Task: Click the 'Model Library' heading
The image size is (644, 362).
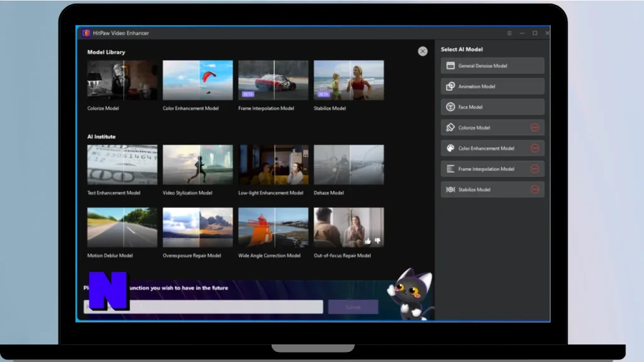Action: click(106, 52)
